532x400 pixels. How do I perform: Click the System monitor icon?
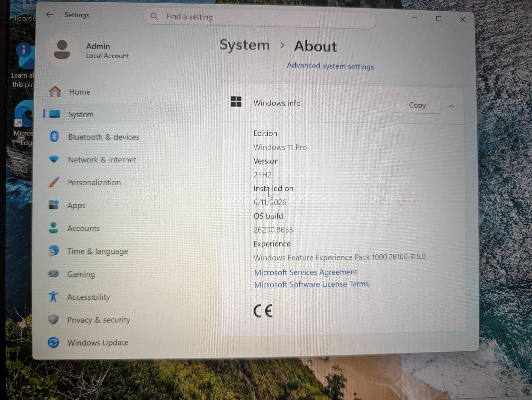click(55, 114)
